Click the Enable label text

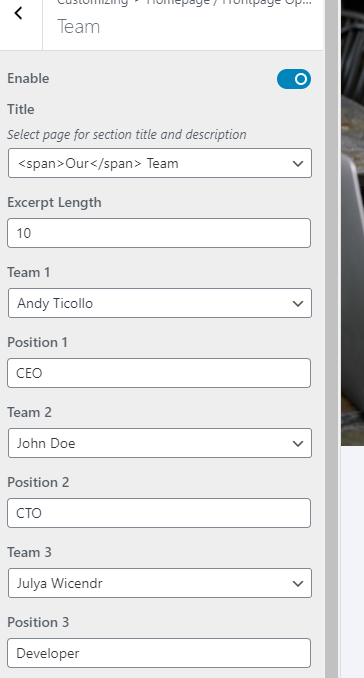coord(28,78)
